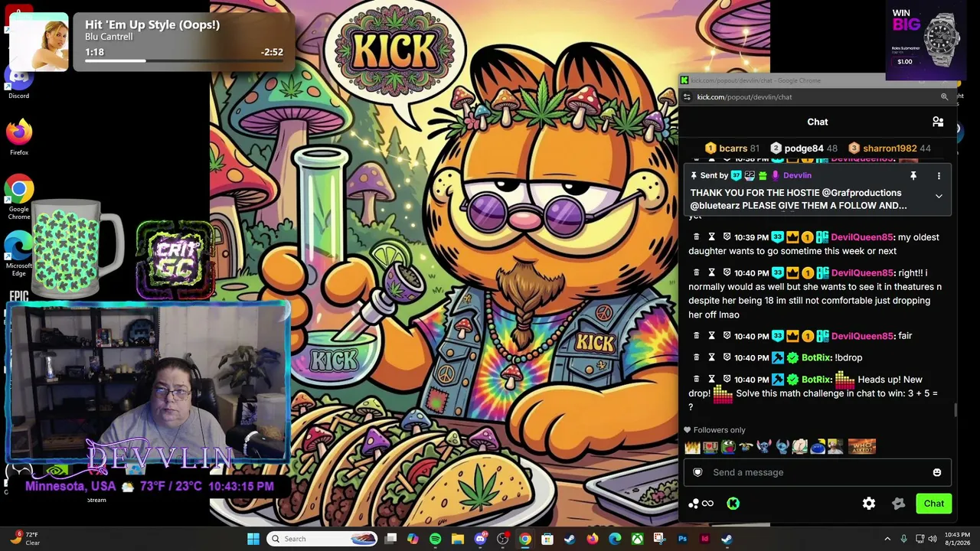Open InDesign from the taskbar
980x551 pixels.
[x=704, y=539]
